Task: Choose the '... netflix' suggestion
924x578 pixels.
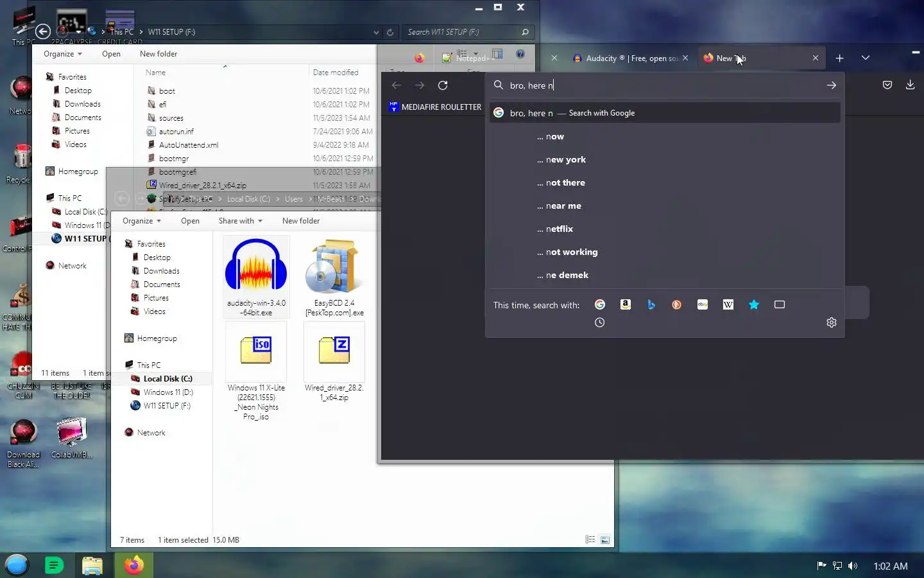Action: [665, 229]
